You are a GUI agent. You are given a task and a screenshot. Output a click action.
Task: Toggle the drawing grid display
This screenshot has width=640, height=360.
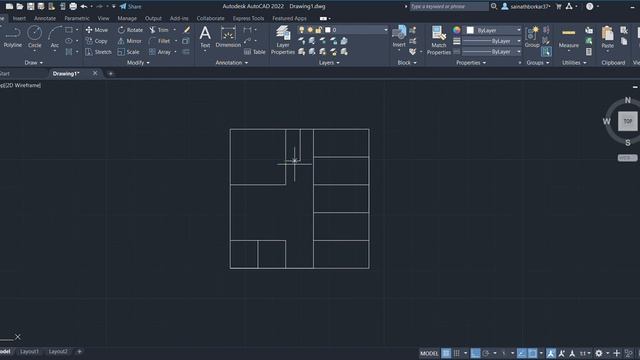446,353
